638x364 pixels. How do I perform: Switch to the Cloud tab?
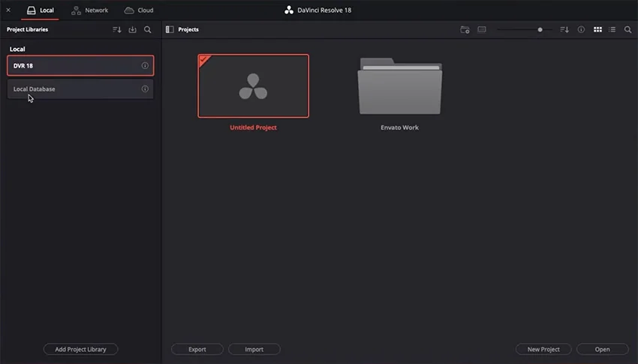pyautogui.click(x=139, y=11)
